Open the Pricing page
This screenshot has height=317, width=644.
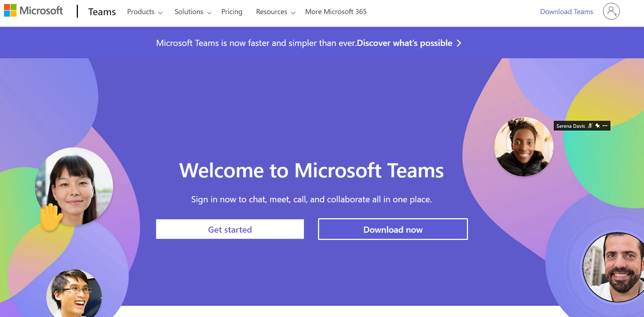[232, 12]
